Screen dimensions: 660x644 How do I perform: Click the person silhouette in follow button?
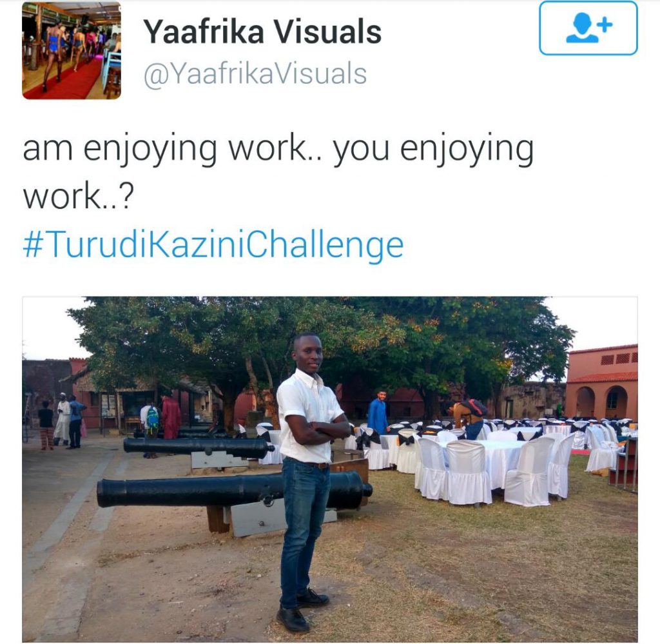click(x=582, y=28)
